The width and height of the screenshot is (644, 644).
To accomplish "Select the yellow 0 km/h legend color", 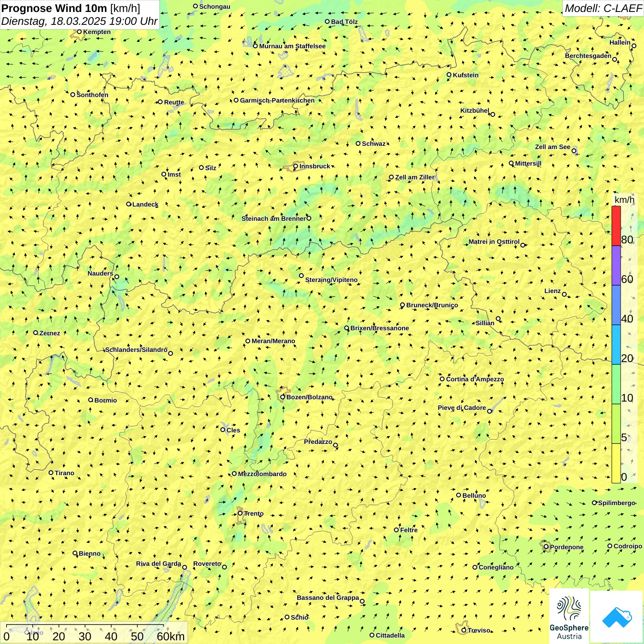I will click(x=616, y=463).
